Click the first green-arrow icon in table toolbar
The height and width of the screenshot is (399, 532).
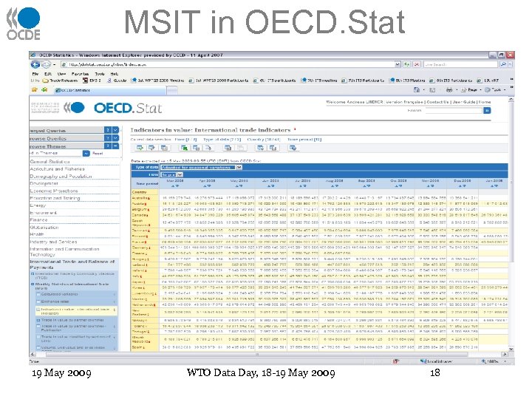tap(140, 148)
